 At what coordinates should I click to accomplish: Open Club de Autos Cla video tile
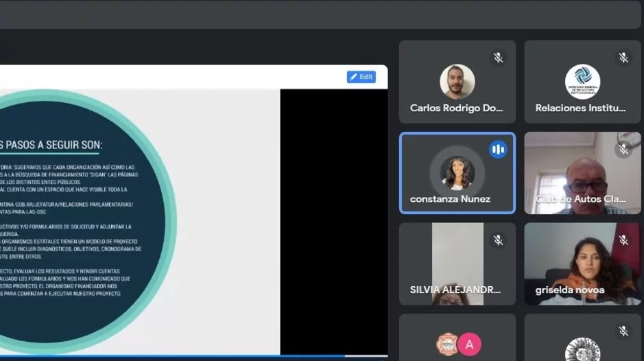pyautogui.click(x=582, y=173)
